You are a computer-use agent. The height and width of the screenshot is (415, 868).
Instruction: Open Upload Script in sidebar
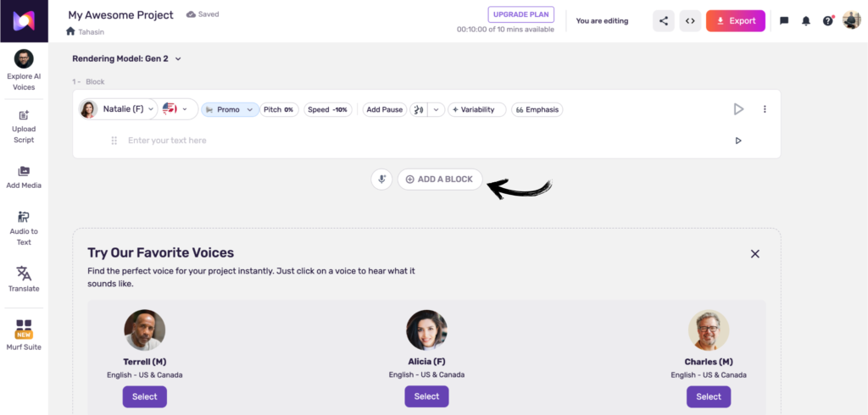[x=24, y=127]
